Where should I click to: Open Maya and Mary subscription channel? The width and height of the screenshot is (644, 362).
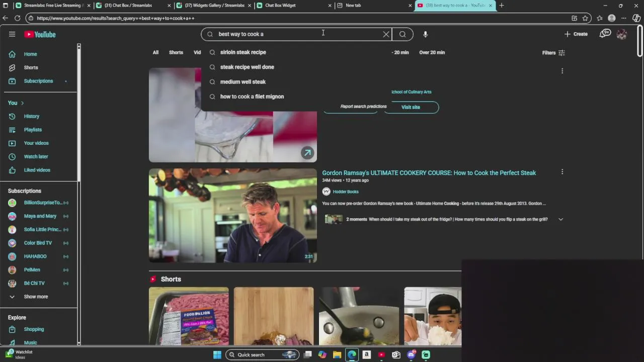[39, 216]
